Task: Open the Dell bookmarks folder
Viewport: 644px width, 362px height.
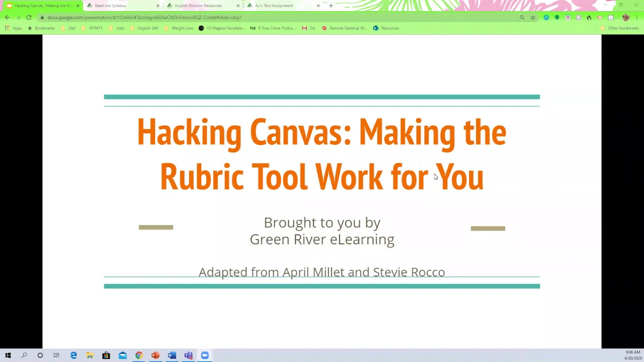Action: point(68,28)
